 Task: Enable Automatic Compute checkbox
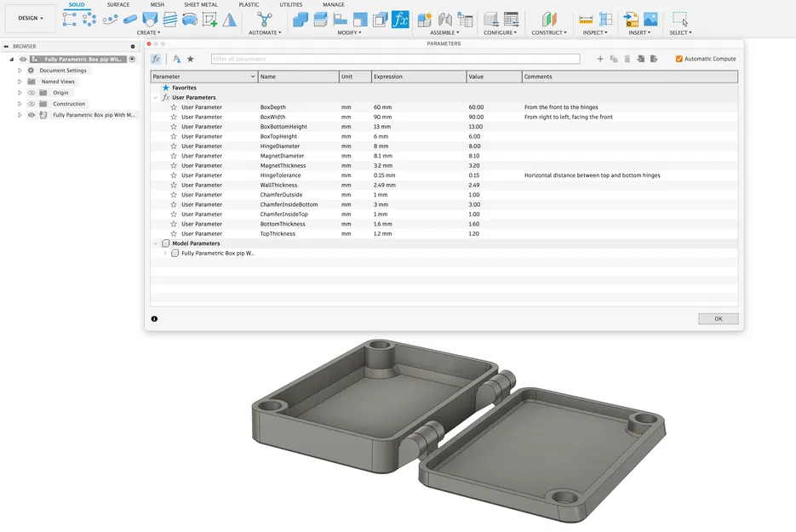[679, 59]
